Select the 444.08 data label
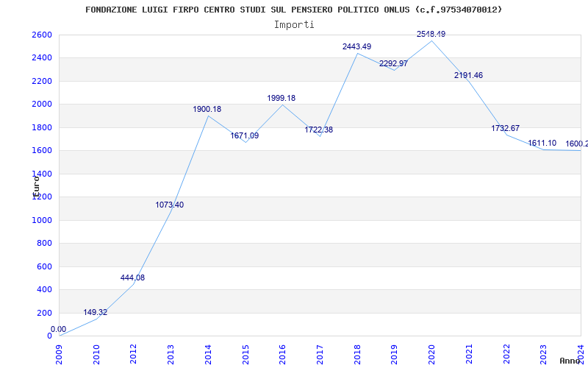The height and width of the screenshot is (368, 588). [132, 277]
